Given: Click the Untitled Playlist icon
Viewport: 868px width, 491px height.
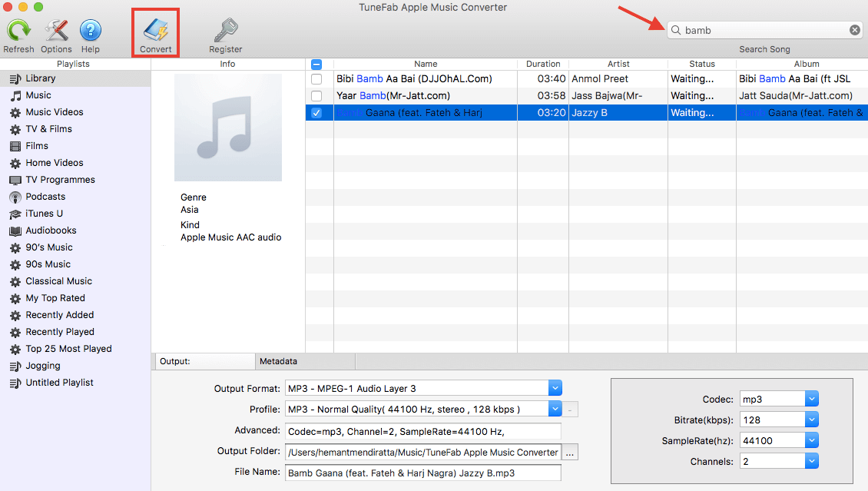Looking at the screenshot, I should click(x=15, y=383).
